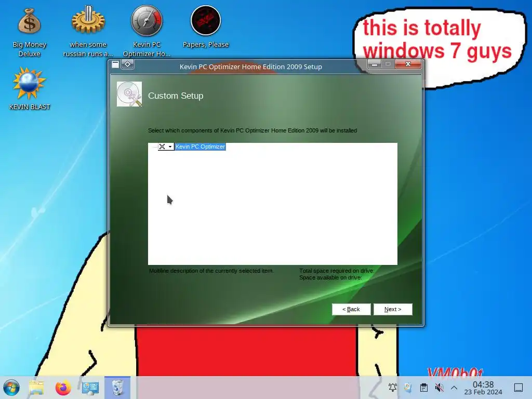Click the system tray icon next to the bell
The width and height of the screenshot is (532, 399).
pyautogui.click(x=408, y=387)
